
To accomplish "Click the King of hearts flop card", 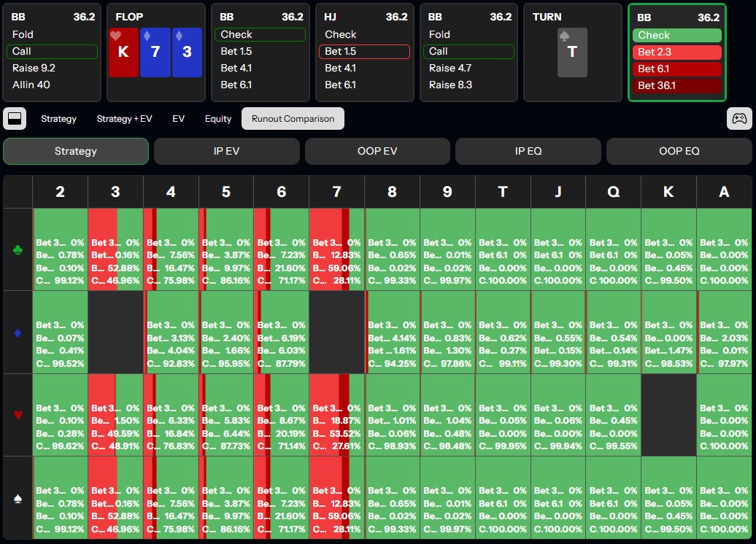I will pos(123,51).
